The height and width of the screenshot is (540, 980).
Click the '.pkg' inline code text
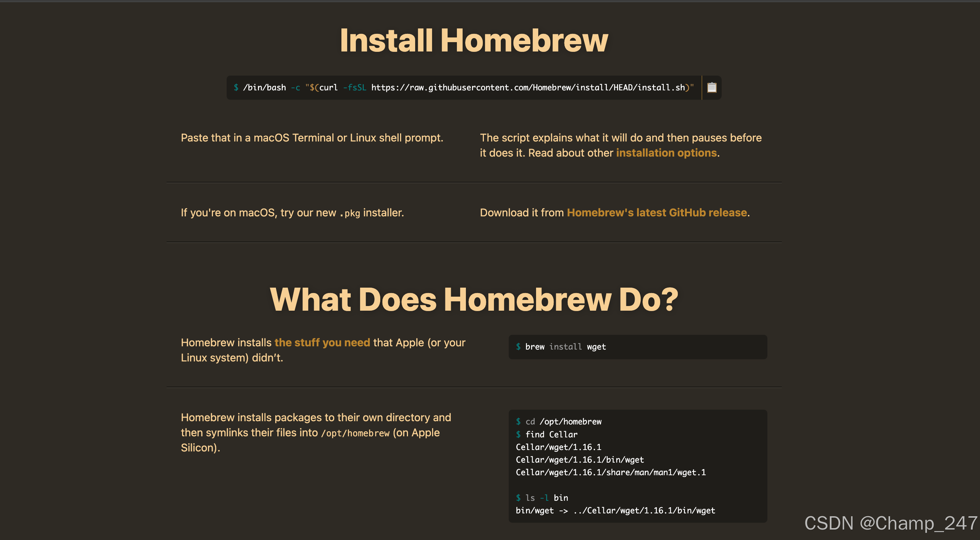(x=350, y=213)
